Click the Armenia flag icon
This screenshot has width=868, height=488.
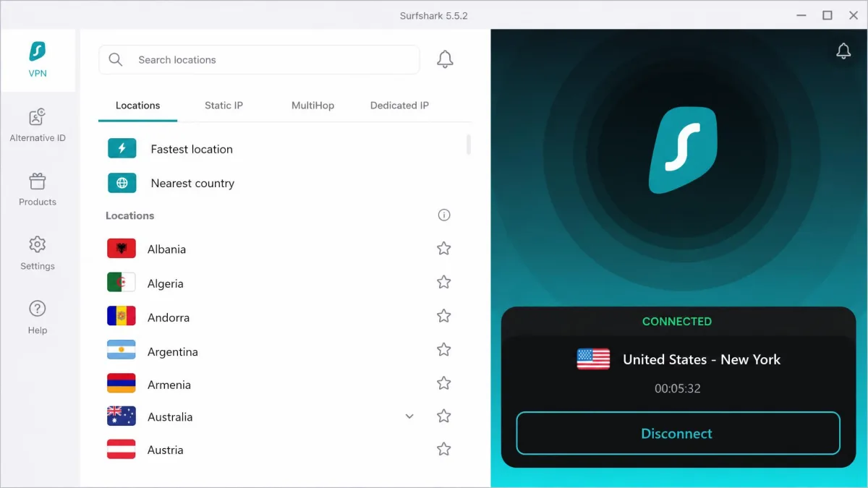click(122, 383)
